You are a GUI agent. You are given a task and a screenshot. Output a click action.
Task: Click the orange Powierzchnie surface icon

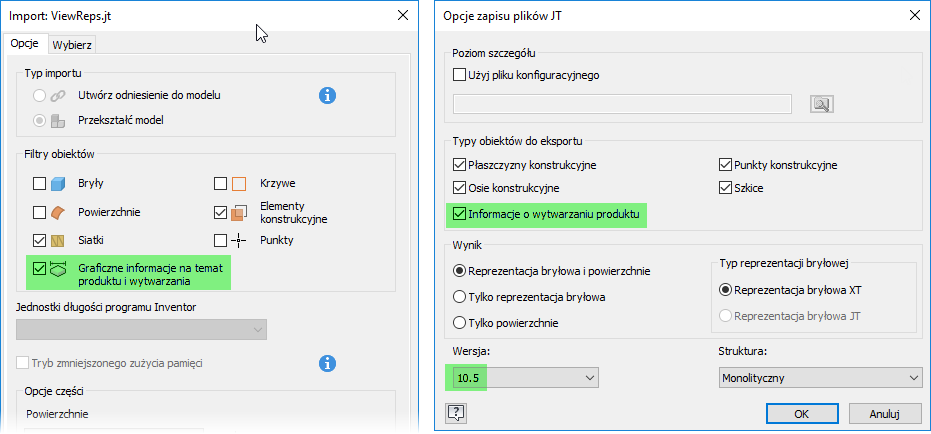[59, 212]
